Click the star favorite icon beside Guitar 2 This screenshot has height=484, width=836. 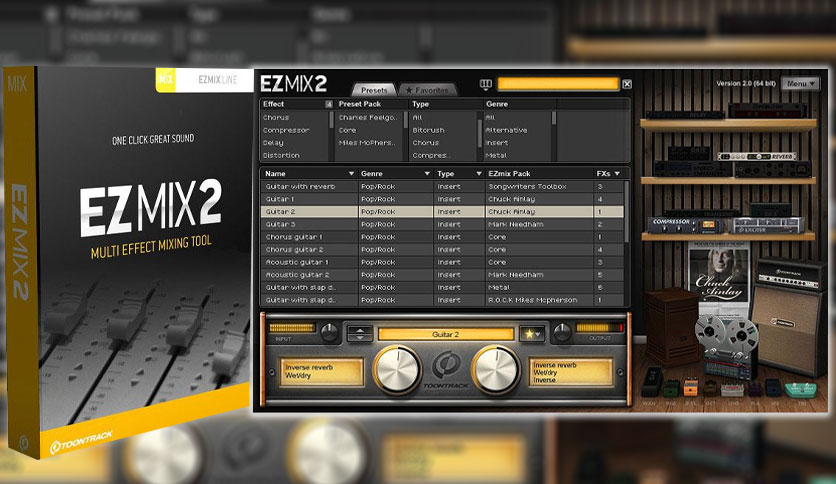[x=529, y=334]
